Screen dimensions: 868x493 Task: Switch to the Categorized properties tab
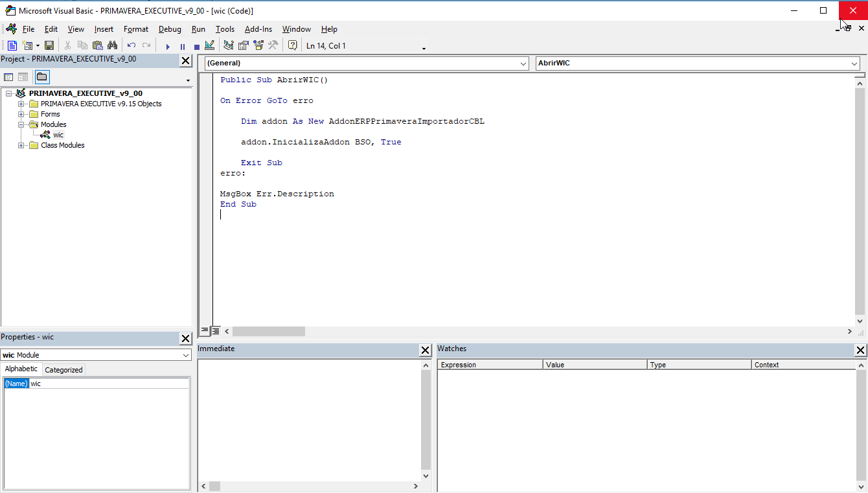(63, 370)
